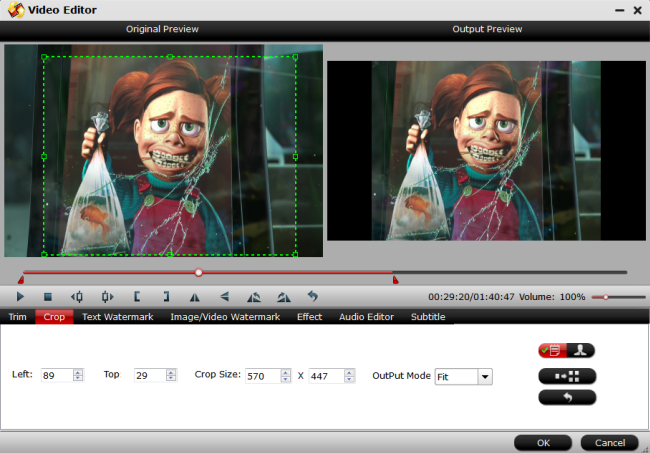
Task: Open the Subtitle tab
Action: coord(428,317)
